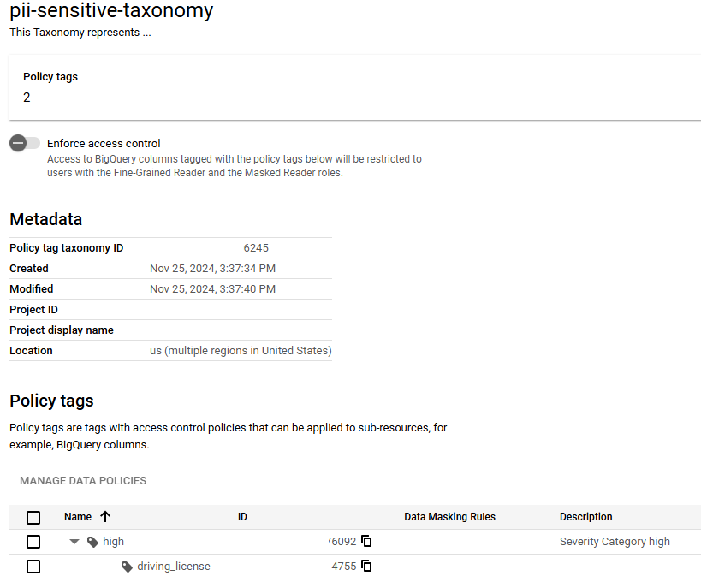Copy the high policy tag ID
Screen dimensions: 701x588
pos(366,541)
